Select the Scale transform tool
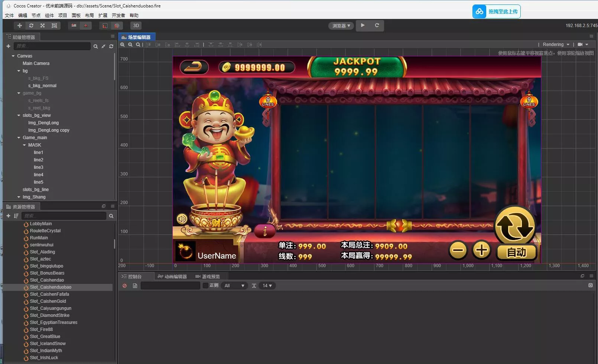Image resolution: width=598 pixels, height=364 pixels. 43,26
